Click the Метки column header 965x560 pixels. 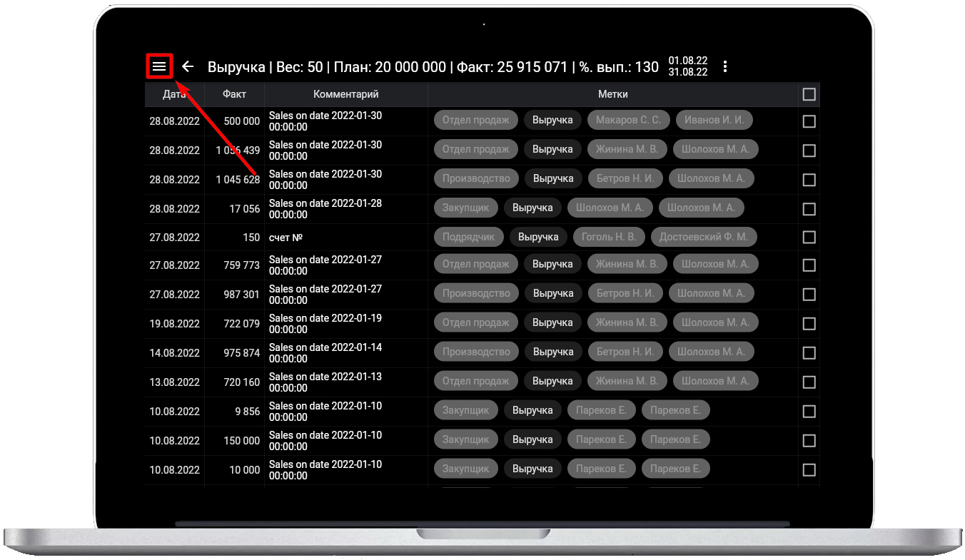pos(612,94)
